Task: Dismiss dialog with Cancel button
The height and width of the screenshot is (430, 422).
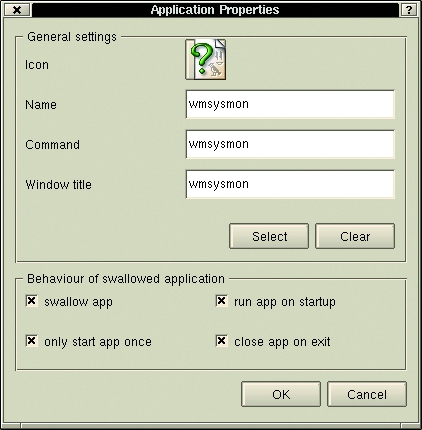Action: point(367,394)
